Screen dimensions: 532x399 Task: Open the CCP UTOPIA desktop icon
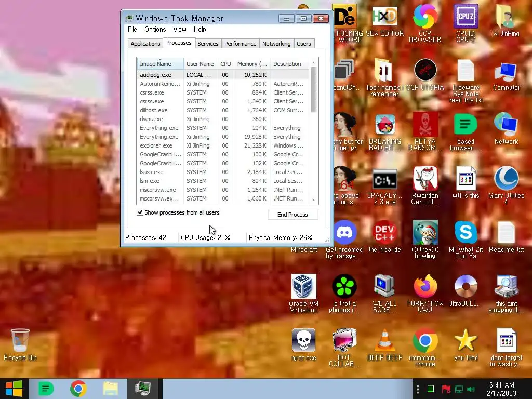[x=425, y=74]
